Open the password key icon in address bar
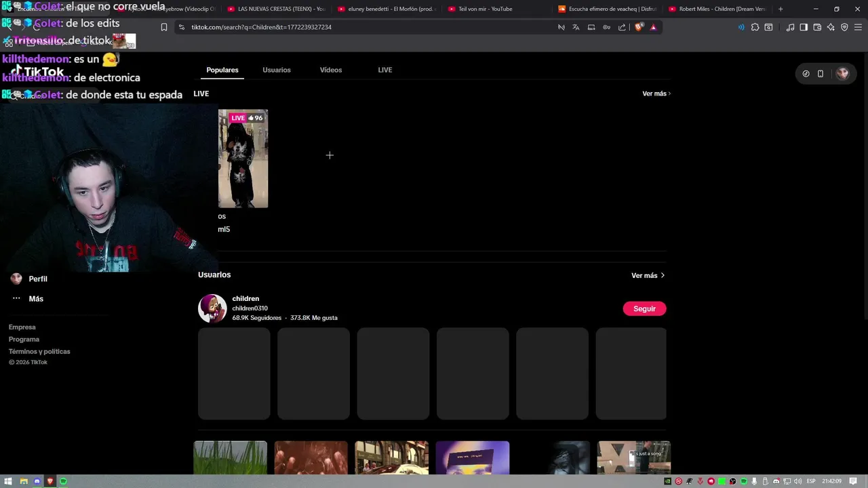This screenshot has width=868, height=488. [x=606, y=27]
